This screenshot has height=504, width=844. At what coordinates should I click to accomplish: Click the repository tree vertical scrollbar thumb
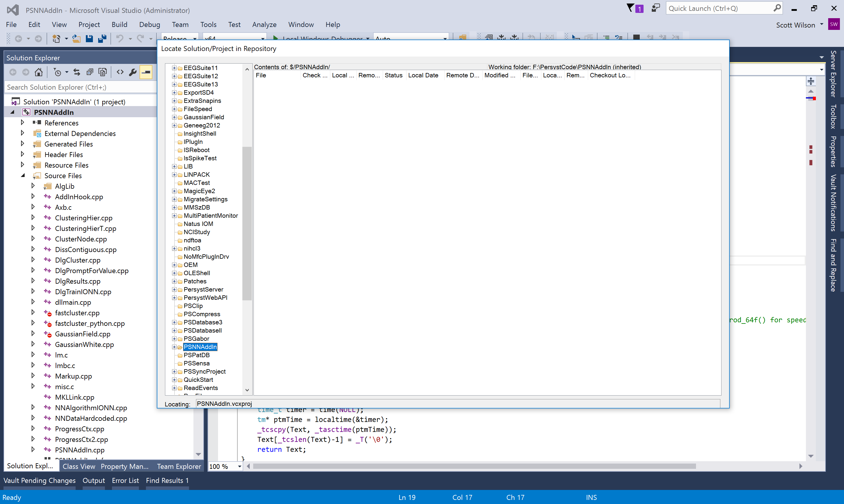pyautogui.click(x=247, y=224)
